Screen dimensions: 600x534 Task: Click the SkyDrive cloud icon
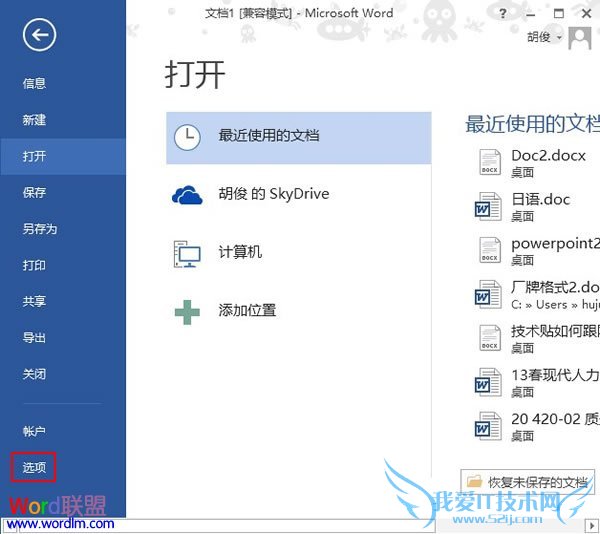point(187,195)
